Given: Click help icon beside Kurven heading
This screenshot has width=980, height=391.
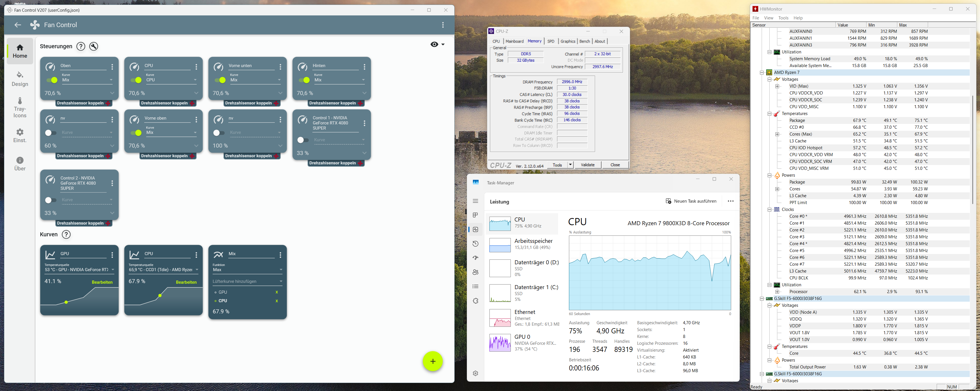Looking at the screenshot, I should point(66,235).
